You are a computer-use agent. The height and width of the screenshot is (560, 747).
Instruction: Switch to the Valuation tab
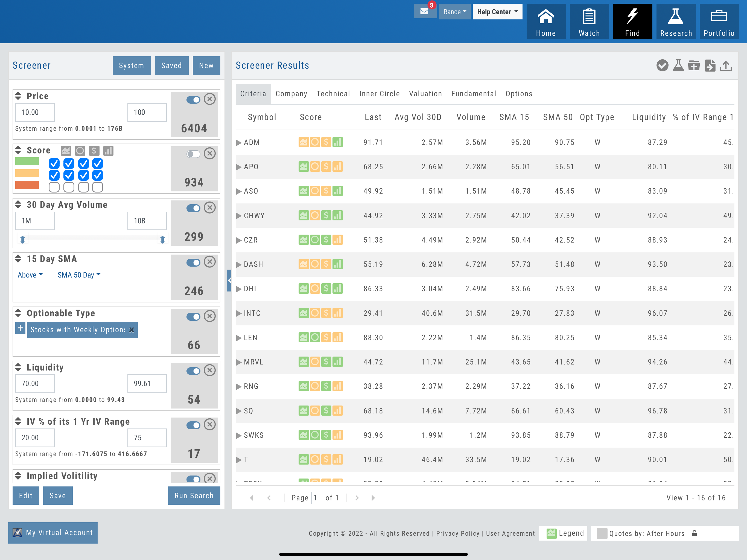click(425, 94)
